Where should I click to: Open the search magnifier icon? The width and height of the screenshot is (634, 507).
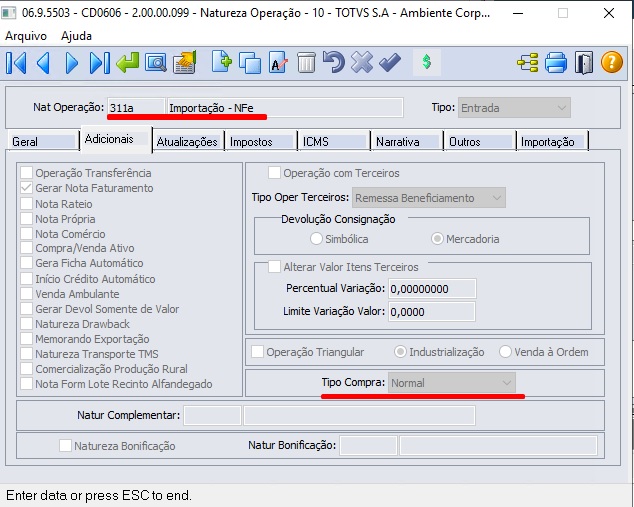pyautogui.click(x=156, y=63)
